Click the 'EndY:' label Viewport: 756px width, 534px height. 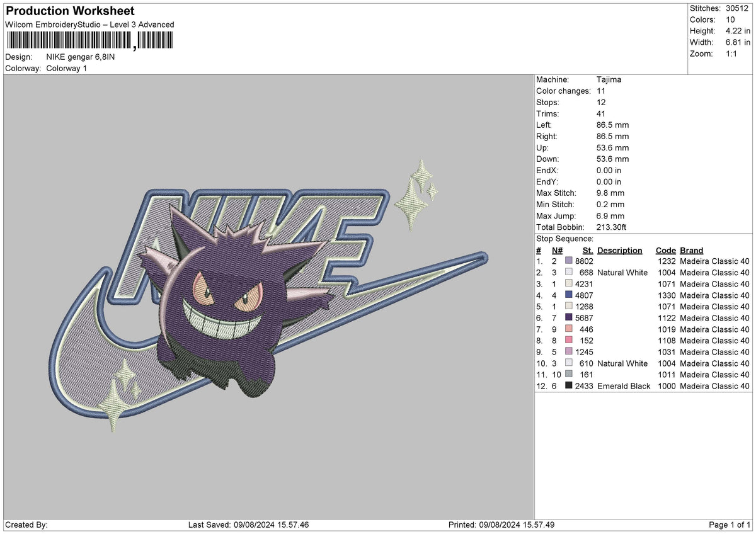pyautogui.click(x=547, y=182)
